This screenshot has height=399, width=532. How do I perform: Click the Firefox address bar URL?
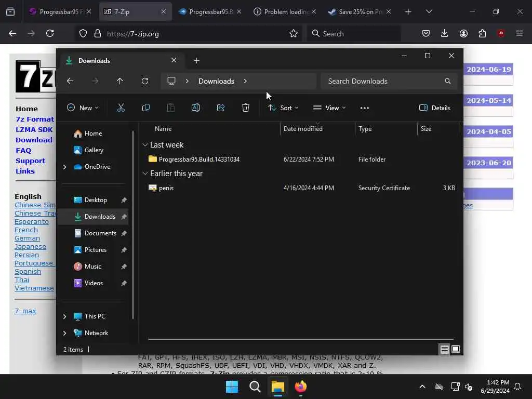[x=132, y=34]
